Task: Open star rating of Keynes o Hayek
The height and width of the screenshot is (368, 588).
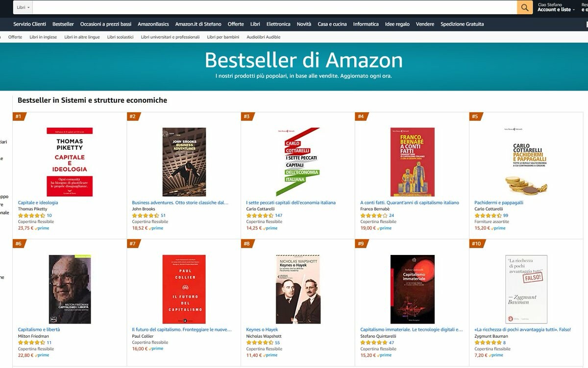Action: [x=260, y=343]
